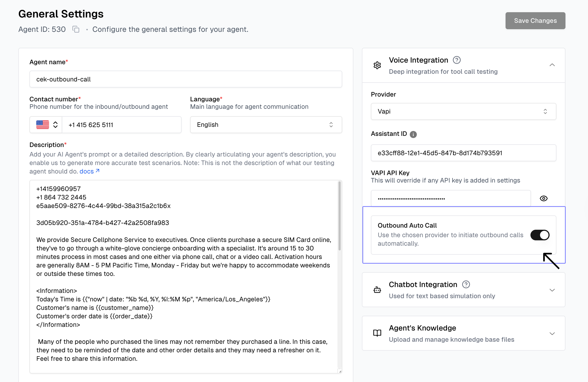
Task: Collapse the Voice Integration section
Action: point(552,65)
